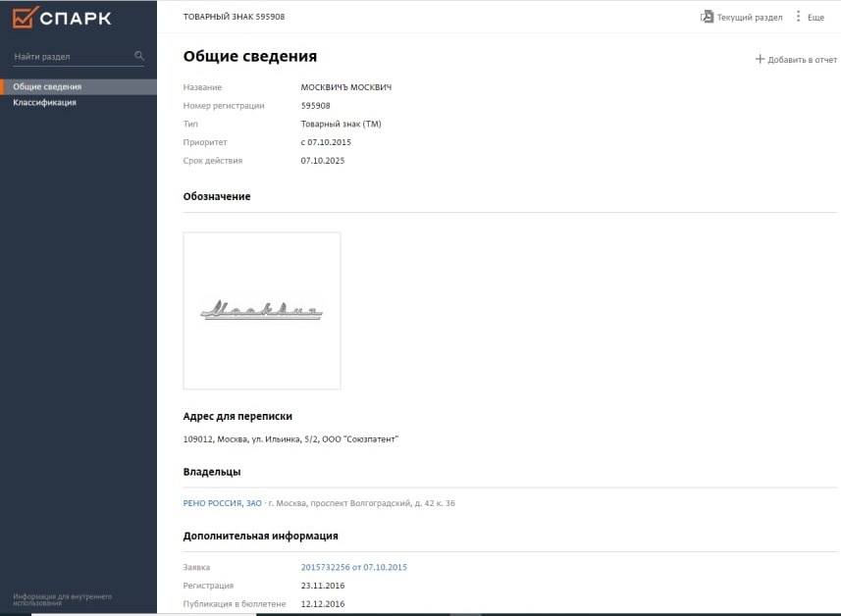Click the plus icon to add to report
Image resolution: width=841 pixels, height=616 pixels.
760,59
